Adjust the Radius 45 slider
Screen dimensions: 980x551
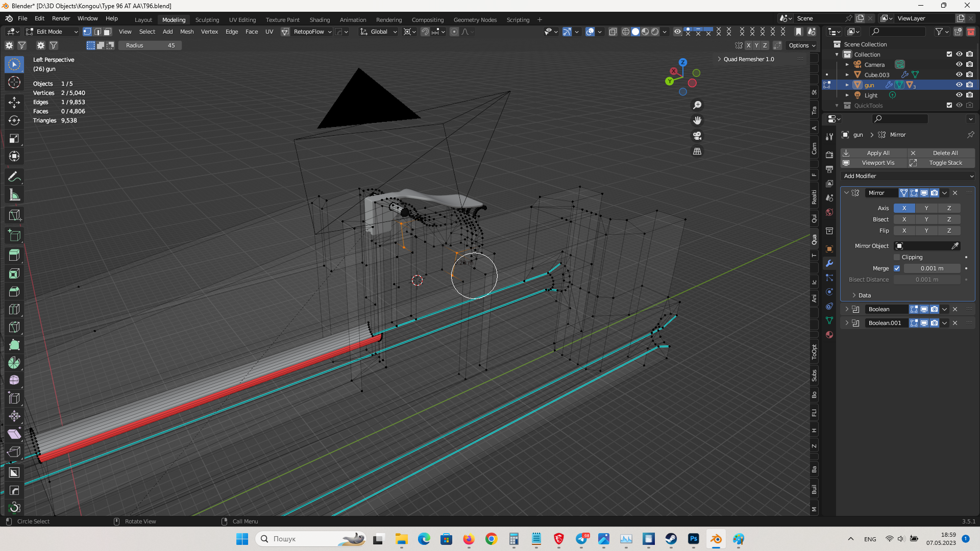tap(150, 45)
